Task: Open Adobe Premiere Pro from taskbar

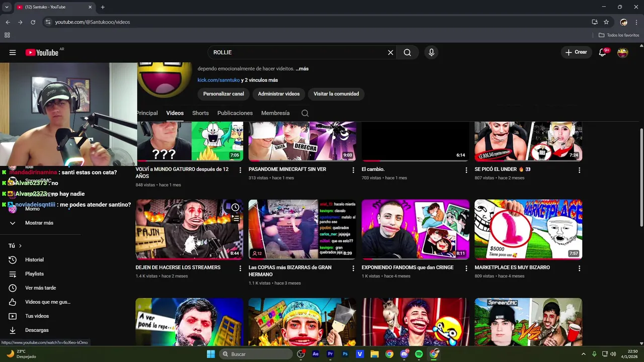Action: click(x=330, y=354)
